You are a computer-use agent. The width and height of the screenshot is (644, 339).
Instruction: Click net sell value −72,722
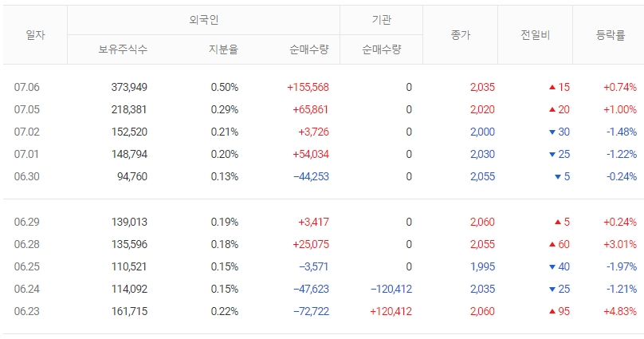click(311, 311)
